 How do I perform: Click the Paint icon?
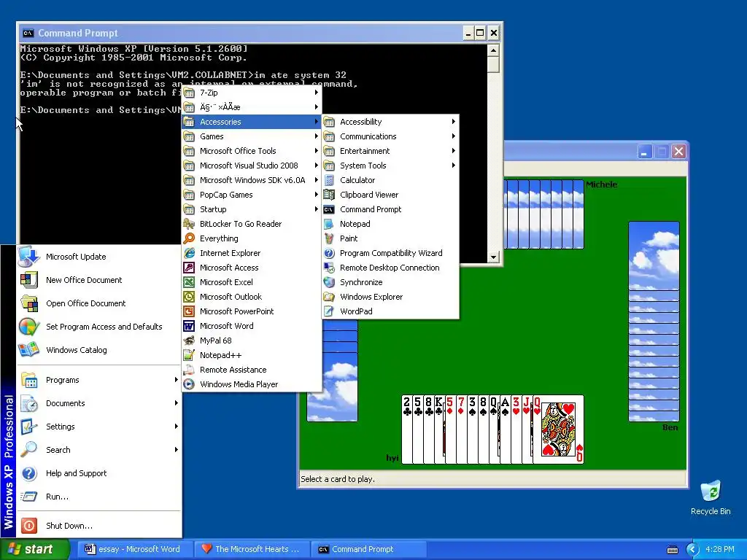click(329, 238)
